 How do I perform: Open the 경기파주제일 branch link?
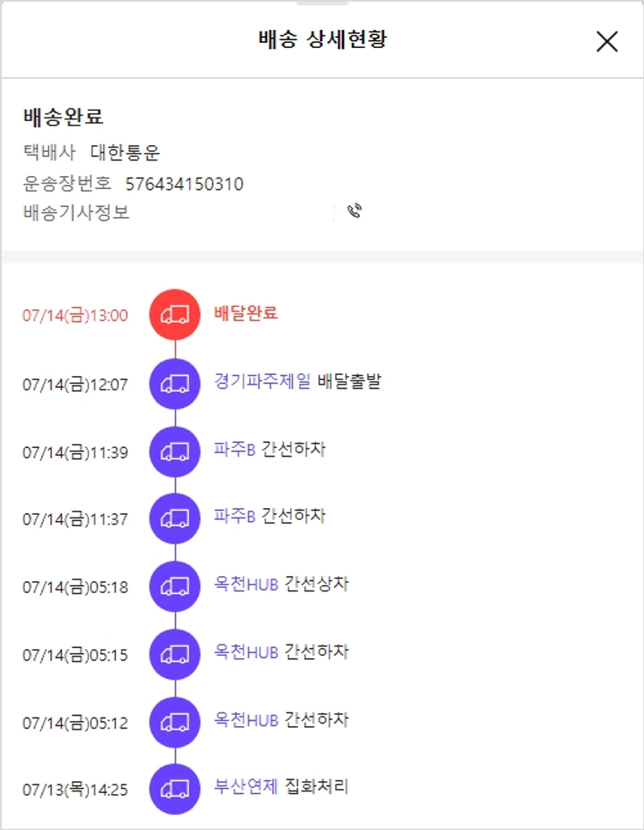[263, 382]
